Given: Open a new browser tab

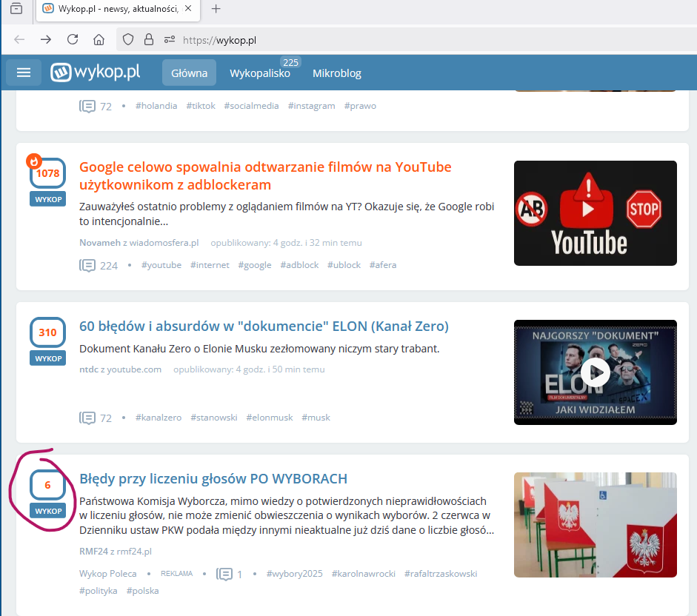Looking at the screenshot, I should pyautogui.click(x=216, y=9).
